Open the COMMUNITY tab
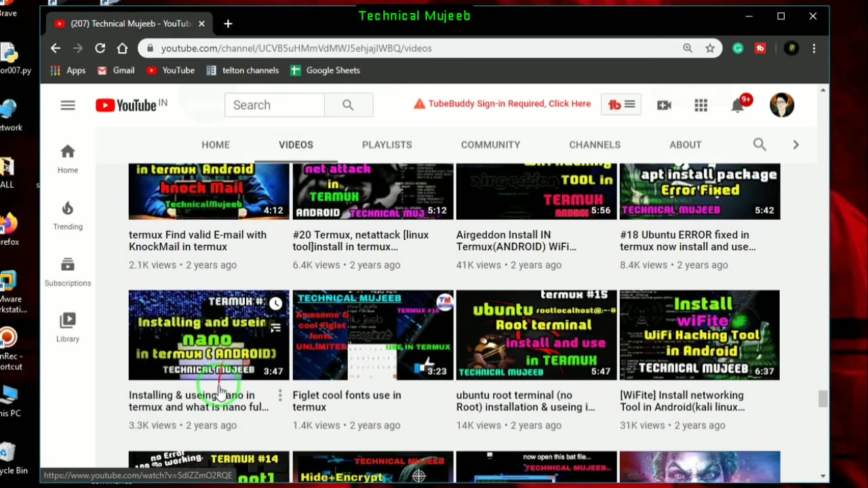 click(x=490, y=144)
